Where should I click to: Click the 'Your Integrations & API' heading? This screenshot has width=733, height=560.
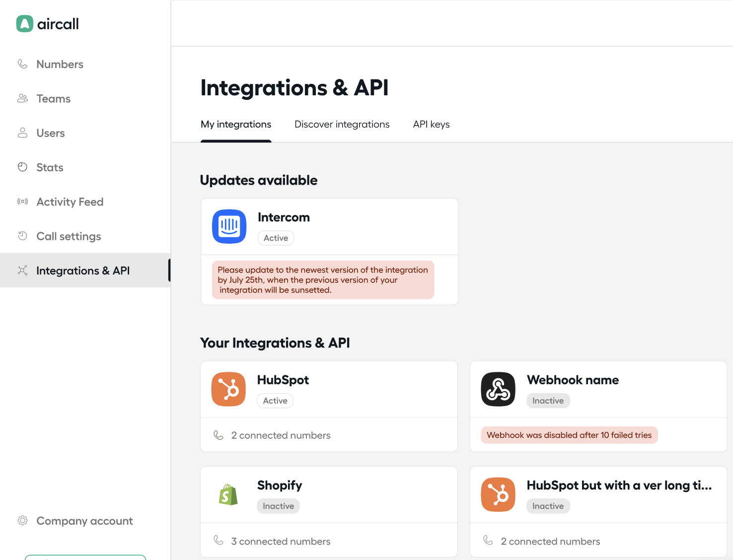pos(275,343)
